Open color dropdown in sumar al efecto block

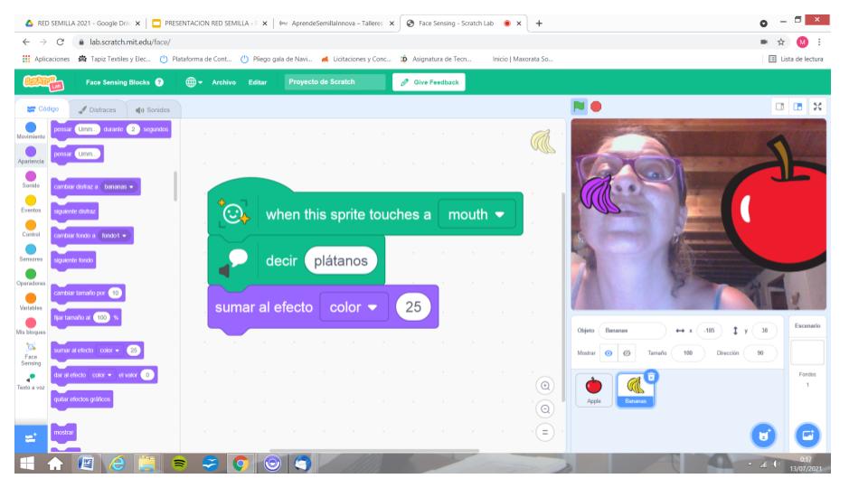353,307
